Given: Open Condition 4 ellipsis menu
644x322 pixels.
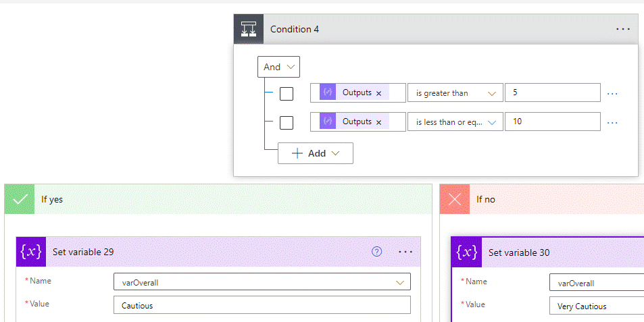Looking at the screenshot, I should 622,29.
